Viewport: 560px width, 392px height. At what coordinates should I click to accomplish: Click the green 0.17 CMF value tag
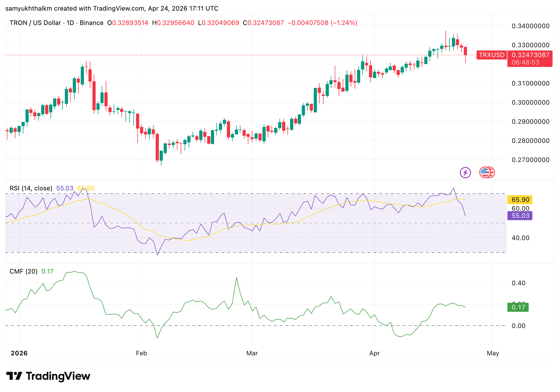tap(518, 307)
